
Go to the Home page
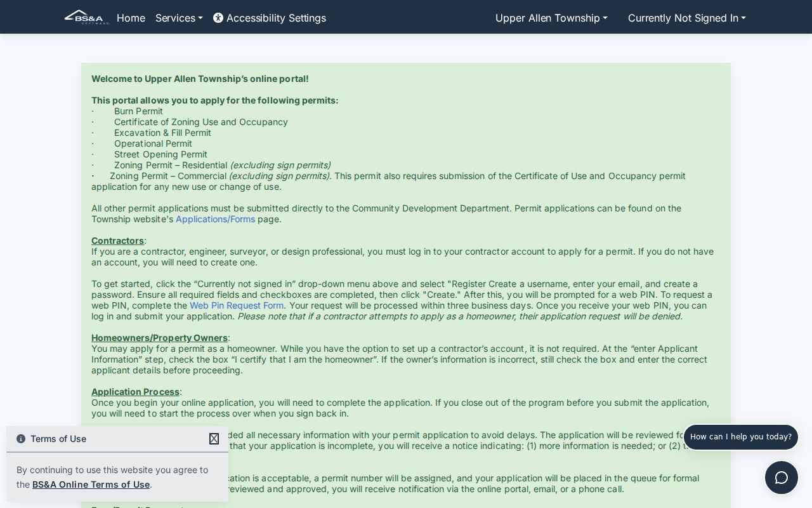click(131, 18)
